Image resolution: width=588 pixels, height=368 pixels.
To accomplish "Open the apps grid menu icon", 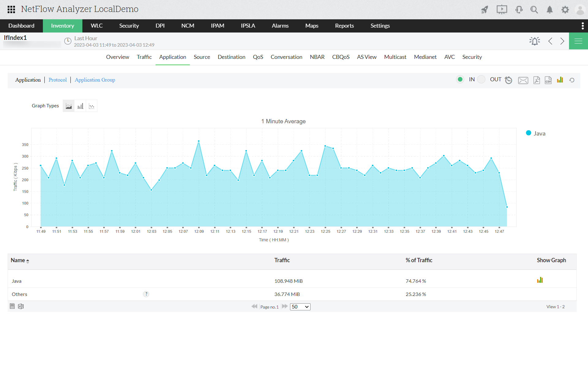I will (x=11, y=10).
